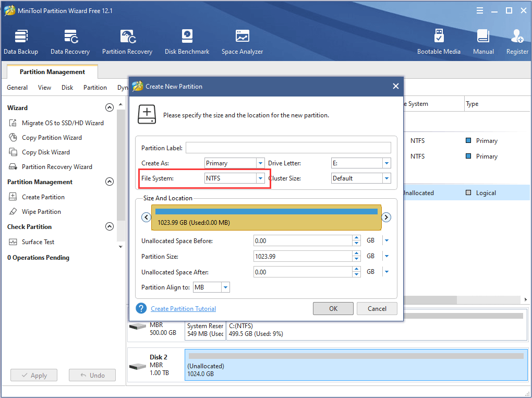532x398 pixels.
Task: Open the Partition Align to dropdown
Action: tap(225, 287)
